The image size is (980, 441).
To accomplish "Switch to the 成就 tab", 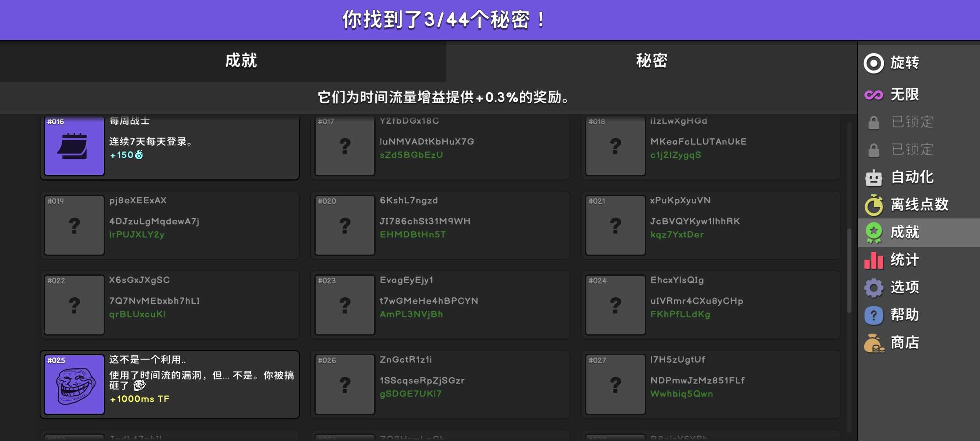I will [x=241, y=61].
